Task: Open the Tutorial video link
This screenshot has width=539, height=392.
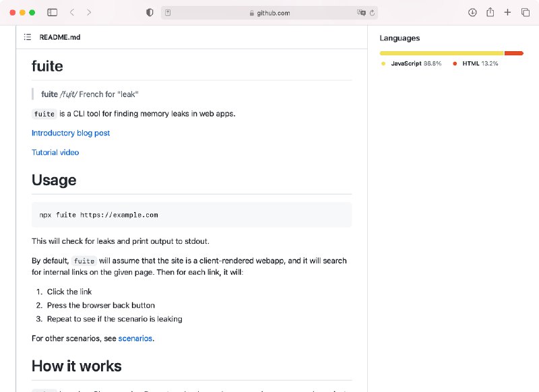Action: [x=55, y=152]
